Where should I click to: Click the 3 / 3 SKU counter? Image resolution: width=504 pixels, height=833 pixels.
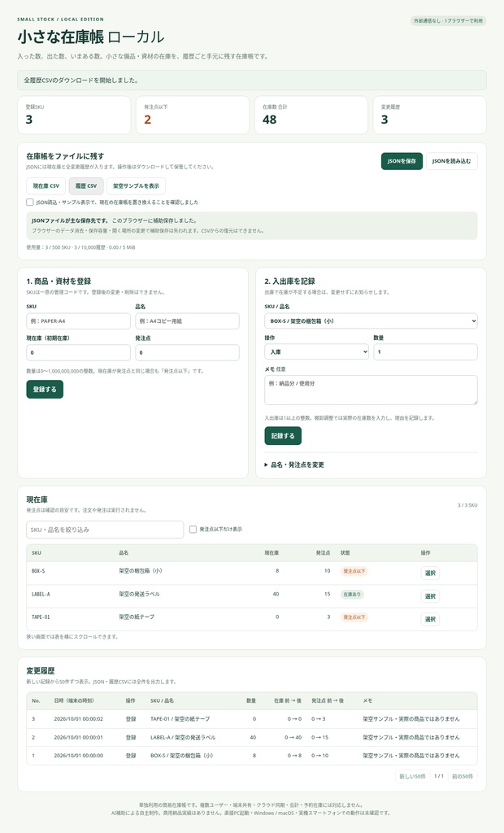point(467,505)
